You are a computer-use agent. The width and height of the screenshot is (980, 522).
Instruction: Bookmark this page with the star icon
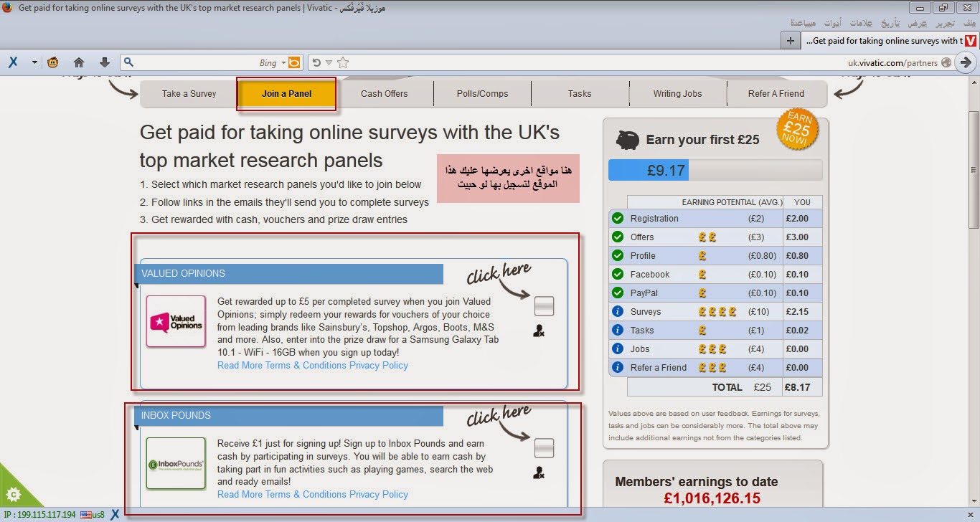pyautogui.click(x=343, y=62)
